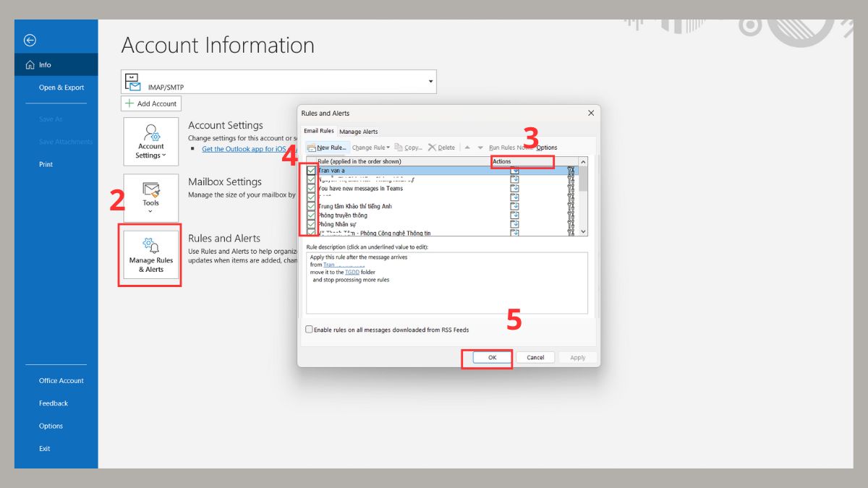Click Copy in the rules toolbar
The image size is (868, 488).
click(409, 147)
